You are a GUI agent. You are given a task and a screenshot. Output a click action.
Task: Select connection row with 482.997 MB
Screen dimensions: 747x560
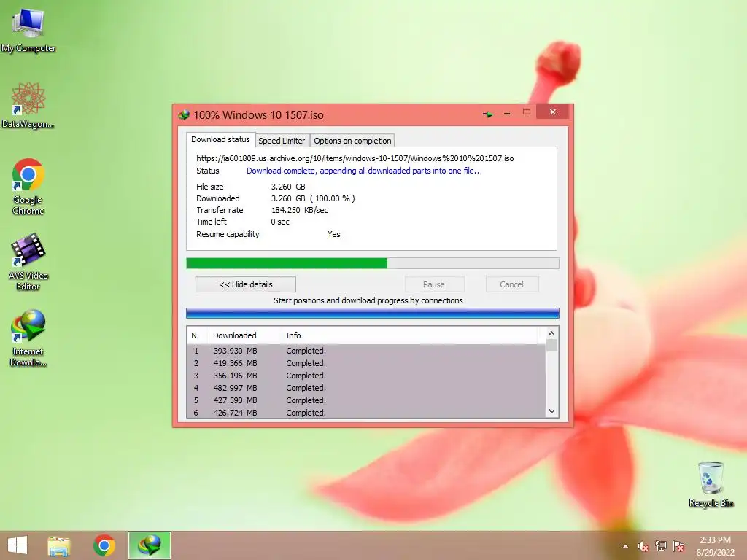[366, 388]
